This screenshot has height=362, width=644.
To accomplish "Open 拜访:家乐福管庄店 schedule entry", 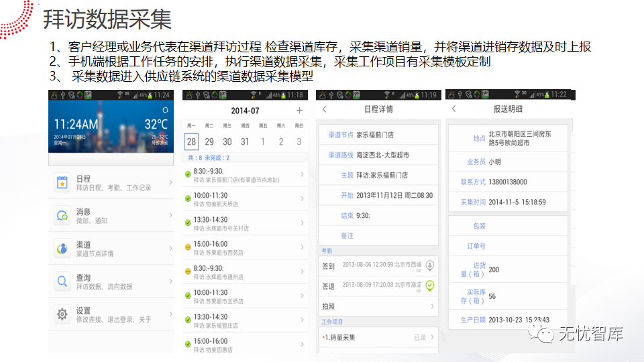I will point(246,320).
